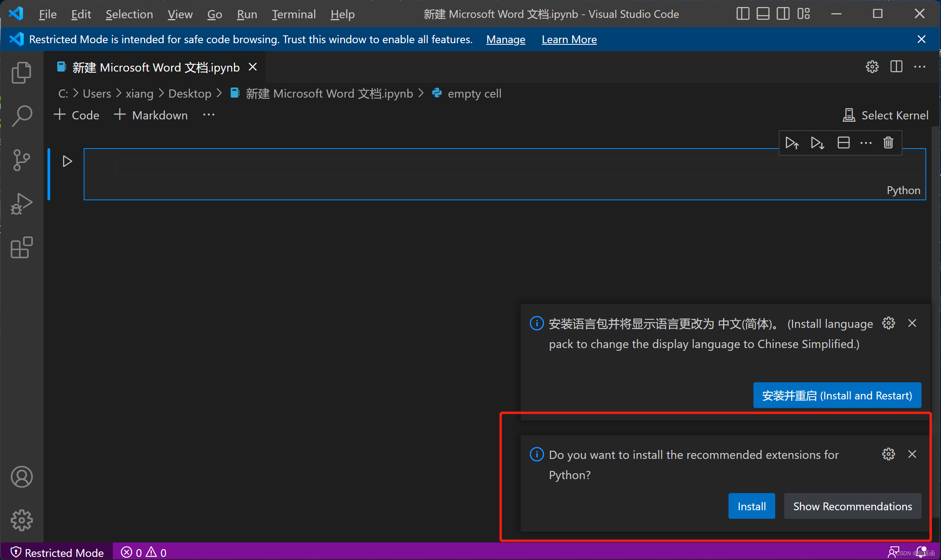Install recommended Python extensions

tap(751, 506)
